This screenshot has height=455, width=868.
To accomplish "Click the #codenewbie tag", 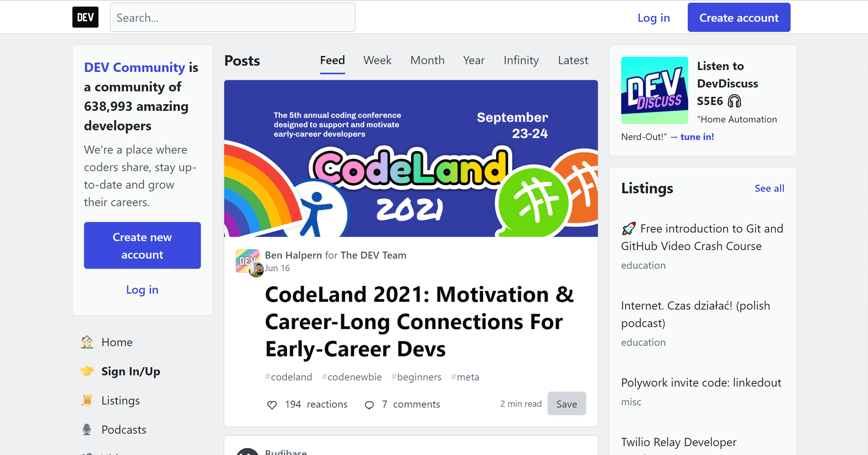I will pyautogui.click(x=351, y=377).
